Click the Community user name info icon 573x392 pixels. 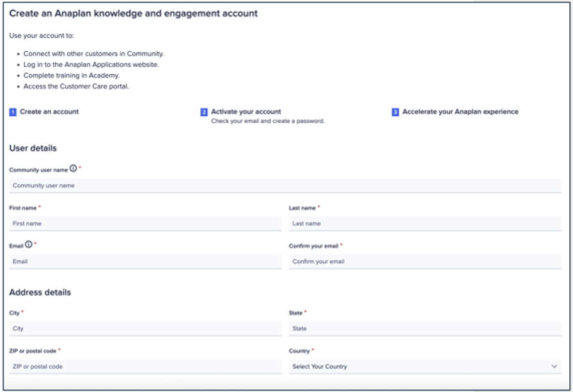pos(73,168)
